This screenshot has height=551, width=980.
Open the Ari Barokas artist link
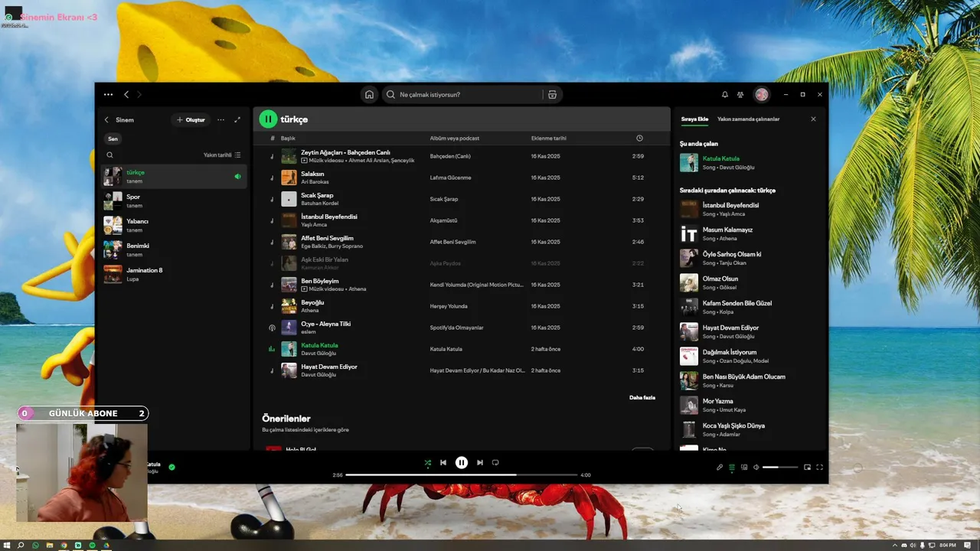(x=315, y=182)
